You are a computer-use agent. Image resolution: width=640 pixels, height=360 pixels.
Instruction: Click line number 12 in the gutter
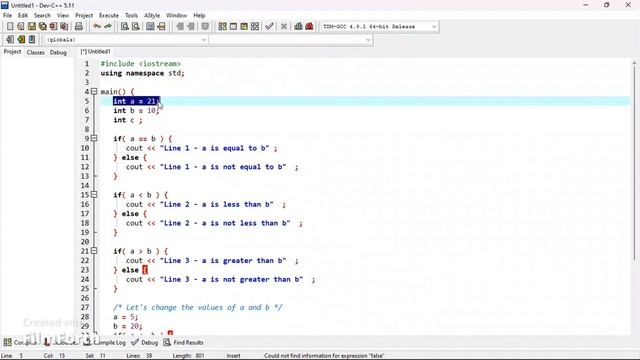pos(84,167)
